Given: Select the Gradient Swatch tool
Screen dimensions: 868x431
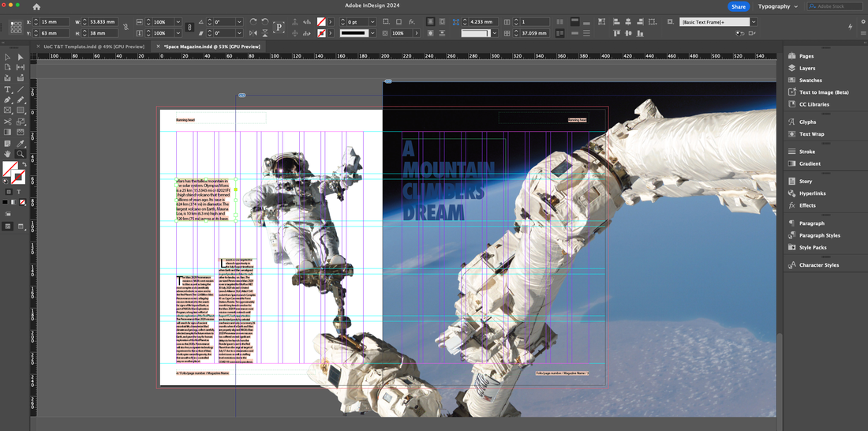Looking at the screenshot, I should coord(8,133).
